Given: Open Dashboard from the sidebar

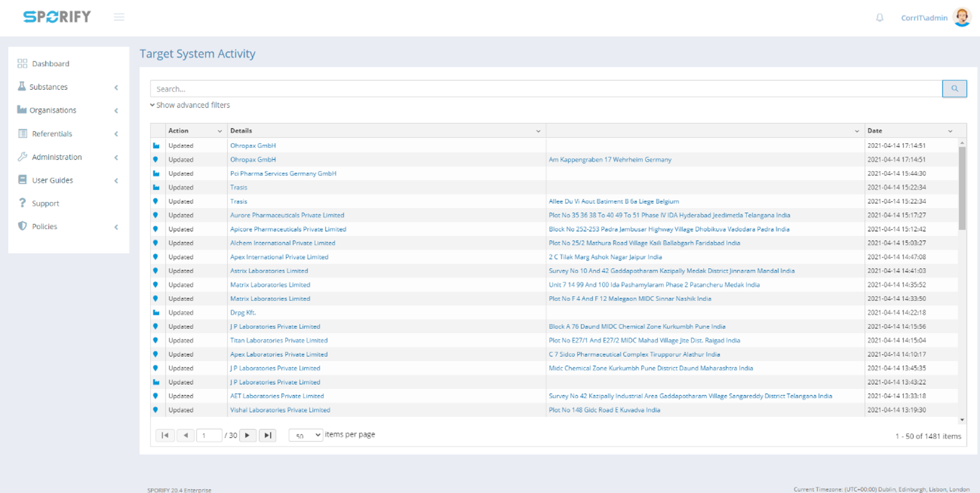Looking at the screenshot, I should (x=50, y=64).
